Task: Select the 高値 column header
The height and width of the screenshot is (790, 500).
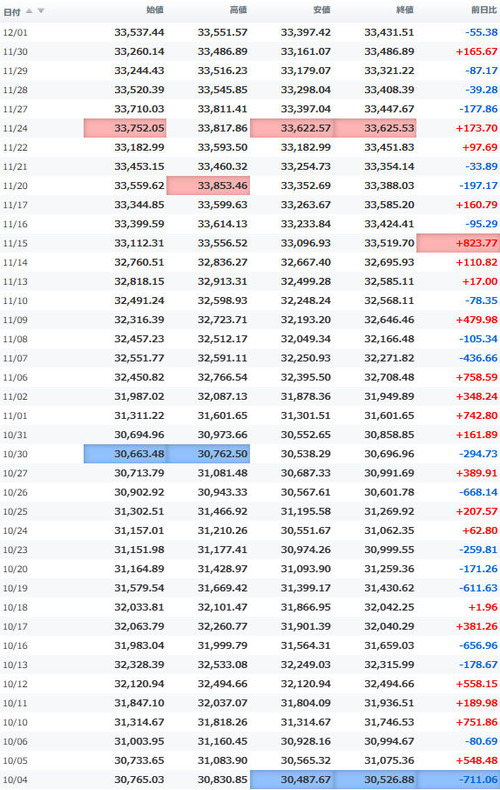Action: pyautogui.click(x=238, y=10)
